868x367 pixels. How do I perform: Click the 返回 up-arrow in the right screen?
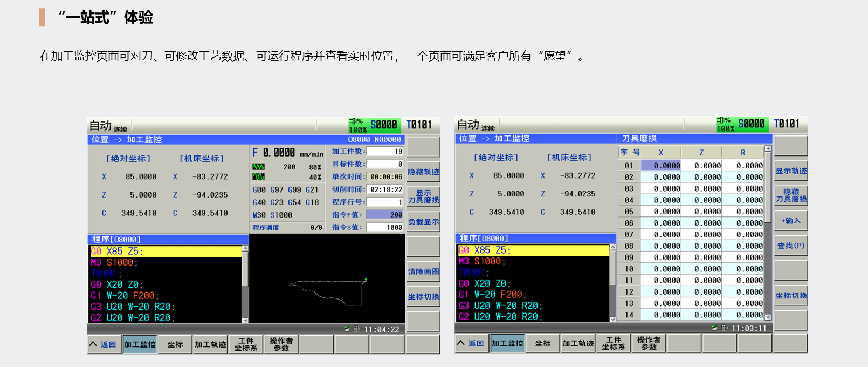(461, 343)
